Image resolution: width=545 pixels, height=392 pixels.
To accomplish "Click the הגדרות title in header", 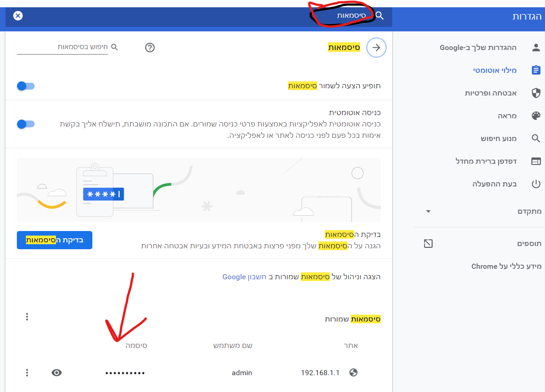I will click(527, 16).
